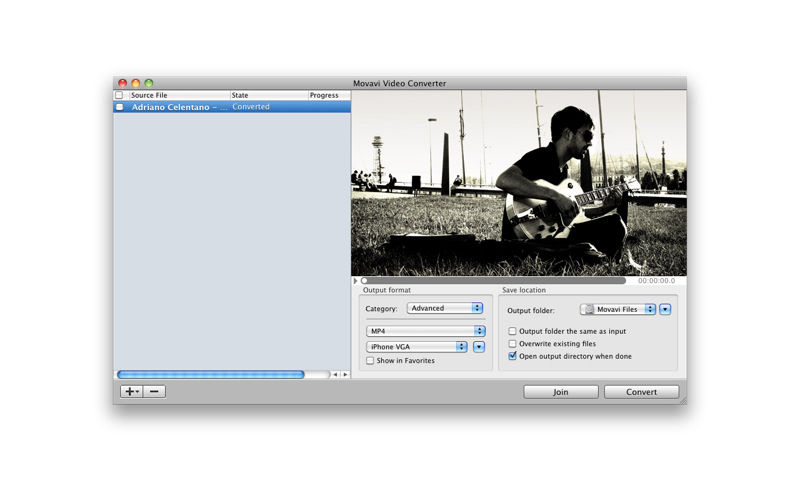The image size is (800, 500).
Task: Click the file list horizontal scrollbar thumb
Action: pos(211,374)
